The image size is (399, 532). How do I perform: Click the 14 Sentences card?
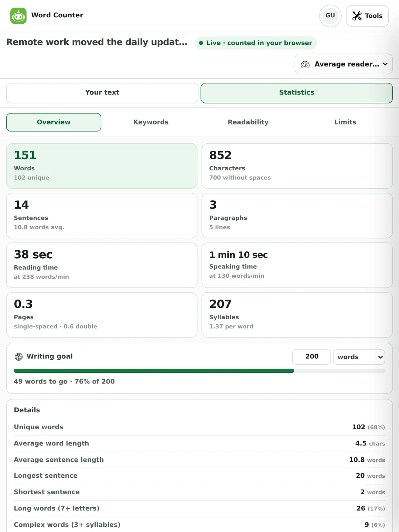(102, 216)
